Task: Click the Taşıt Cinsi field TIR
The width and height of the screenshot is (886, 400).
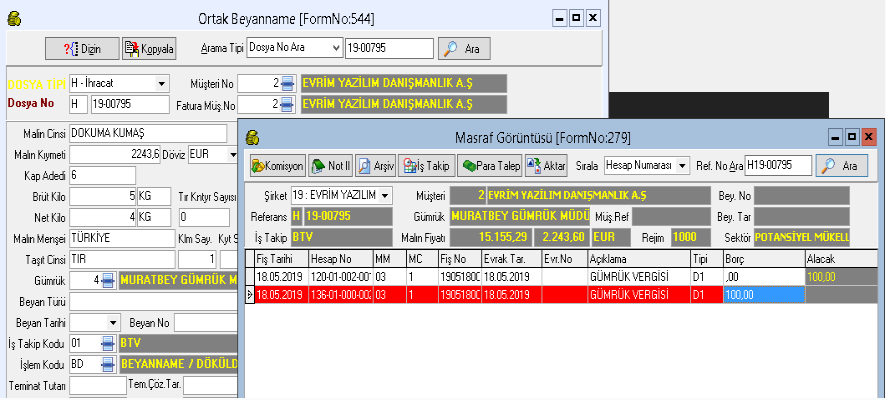Action: click(122, 259)
